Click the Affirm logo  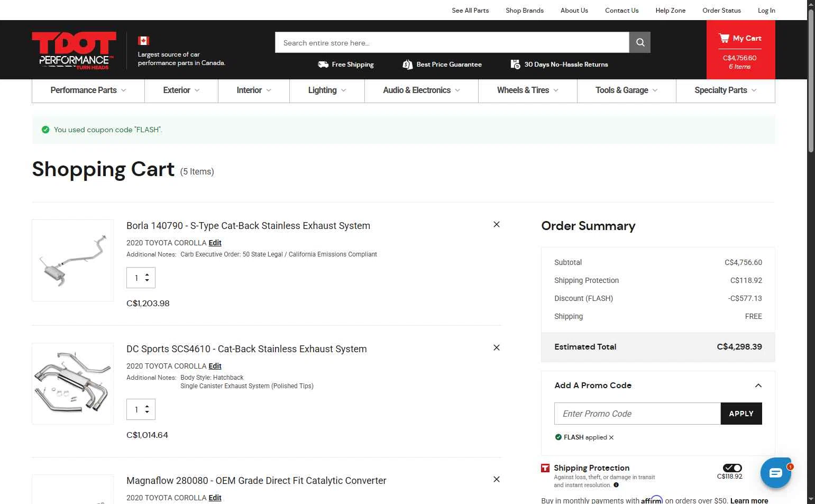coord(652,500)
